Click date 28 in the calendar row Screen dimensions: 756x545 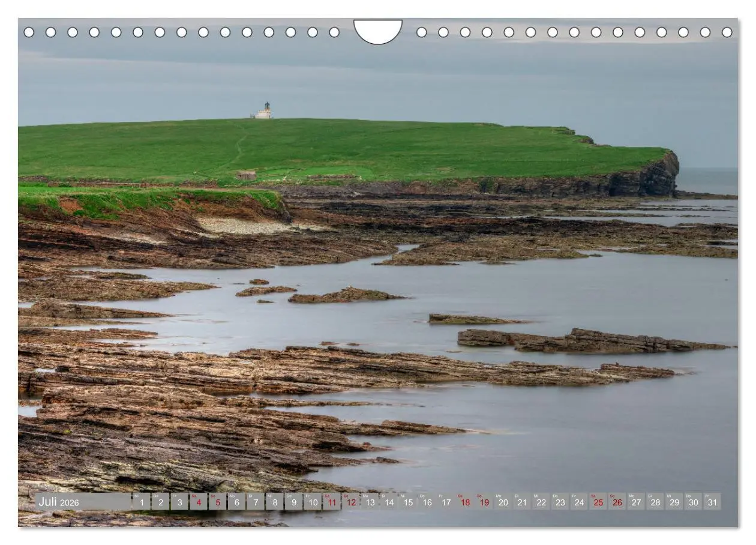(655, 502)
